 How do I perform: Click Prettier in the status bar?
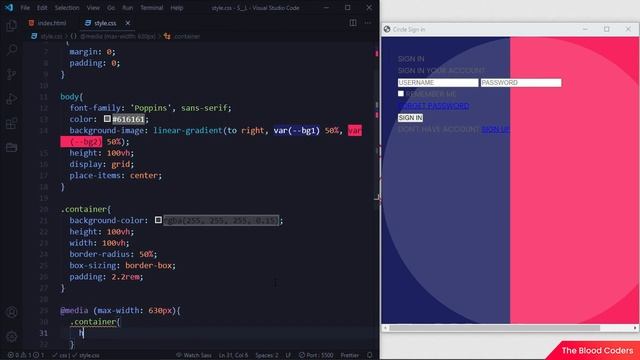click(350, 355)
